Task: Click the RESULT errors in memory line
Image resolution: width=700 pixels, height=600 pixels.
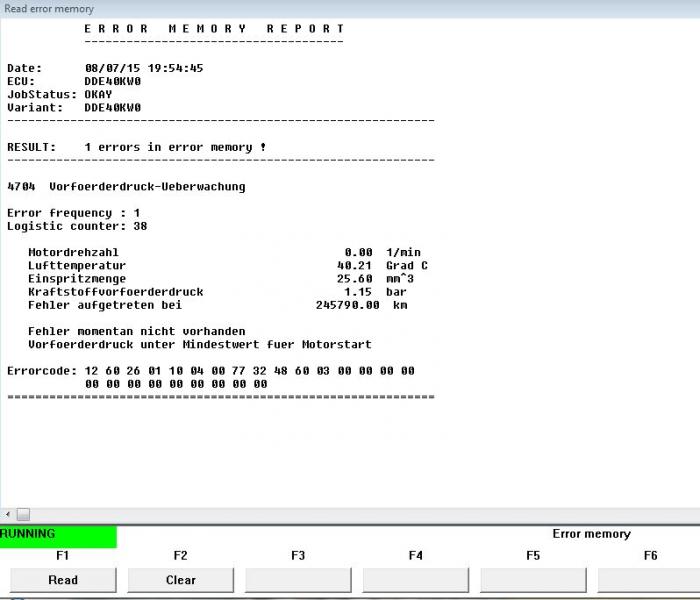Action: point(137,147)
